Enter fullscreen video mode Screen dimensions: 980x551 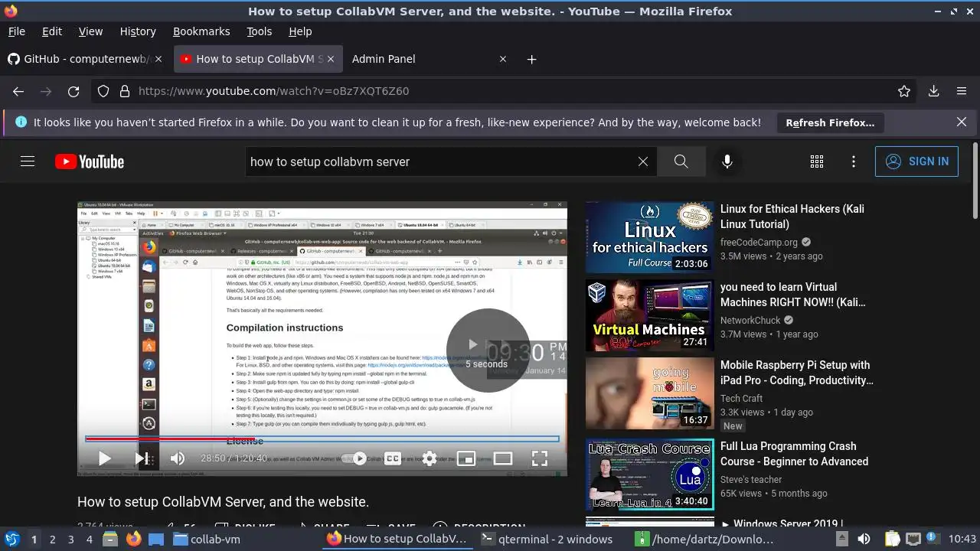[x=540, y=458]
